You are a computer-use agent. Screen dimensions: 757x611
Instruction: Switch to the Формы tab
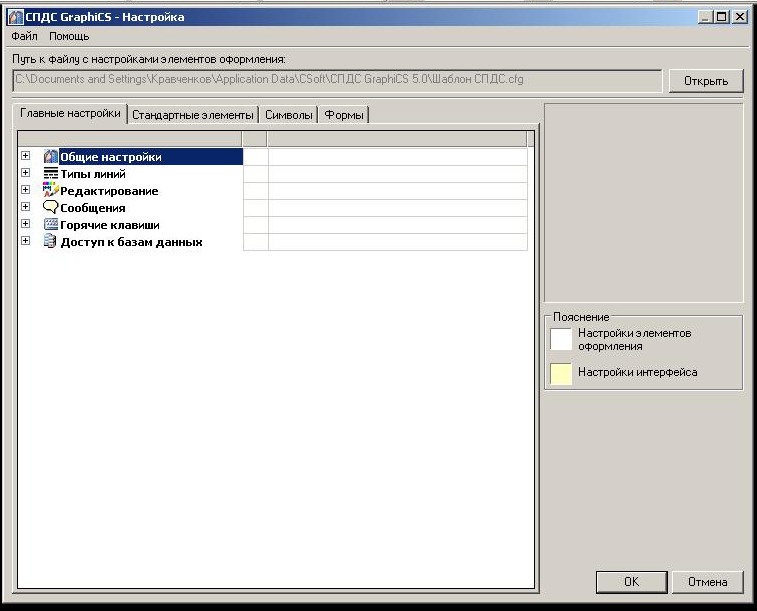344,115
